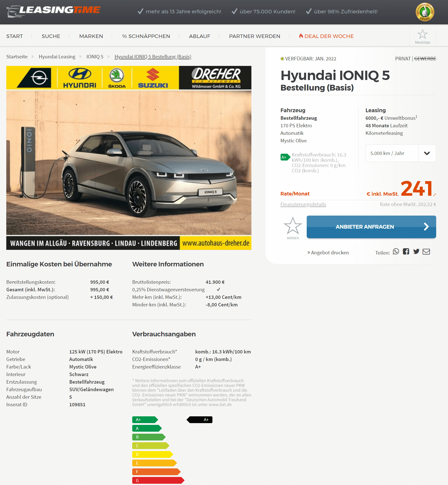Click the Hyundai IONIQ 5 heading
Screen dimensions: 448x485
click(x=335, y=75)
